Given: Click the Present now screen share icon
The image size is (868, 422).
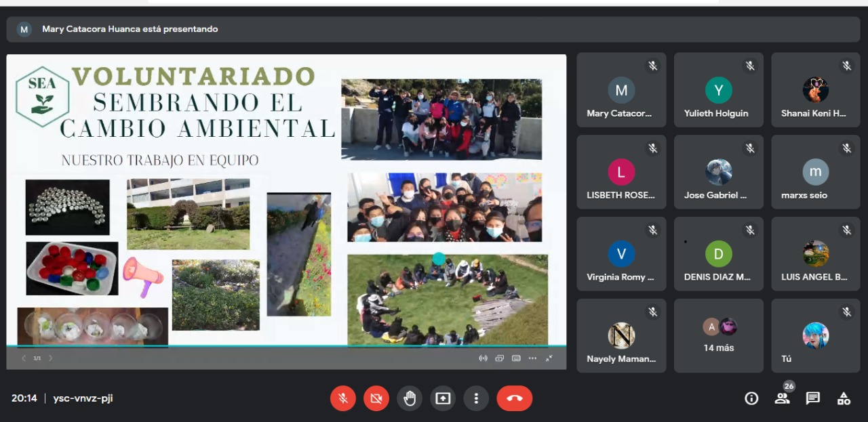Looking at the screenshot, I should point(443,398).
